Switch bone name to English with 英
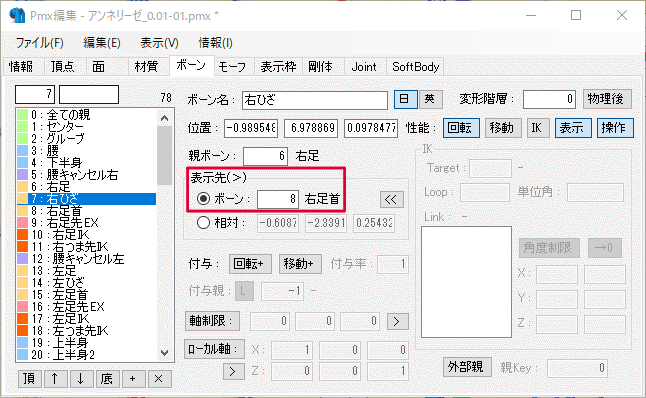The width and height of the screenshot is (646, 398). click(431, 99)
